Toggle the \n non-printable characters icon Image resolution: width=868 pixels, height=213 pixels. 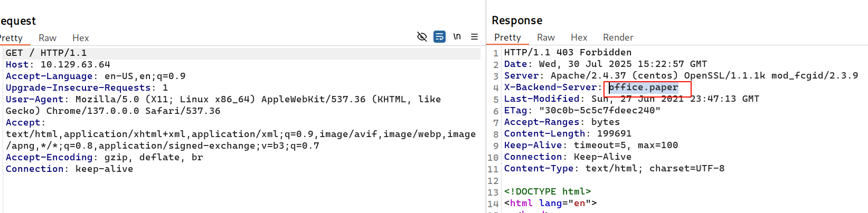point(457,37)
